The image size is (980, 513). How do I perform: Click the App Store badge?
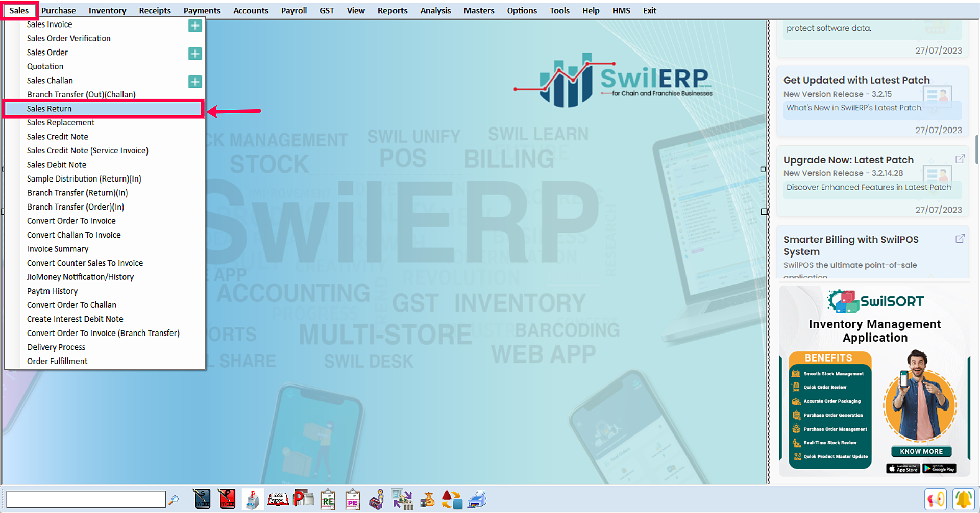click(x=903, y=469)
